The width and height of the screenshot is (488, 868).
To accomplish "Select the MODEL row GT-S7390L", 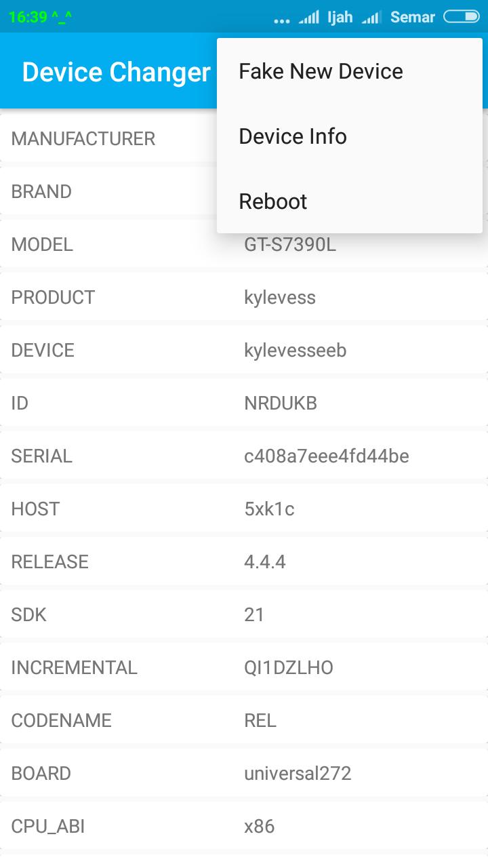I will [244, 244].
